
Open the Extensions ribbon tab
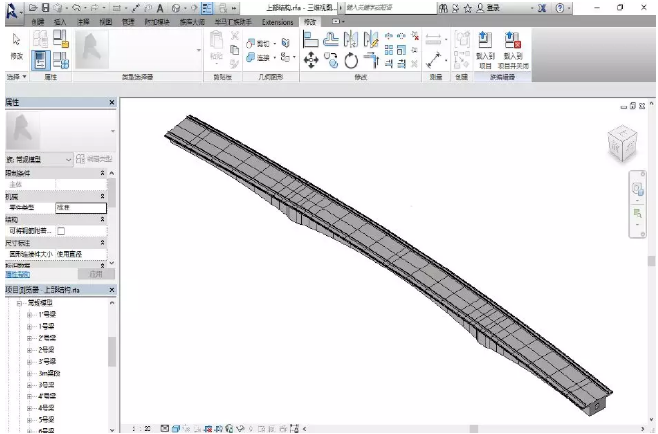coord(277,22)
